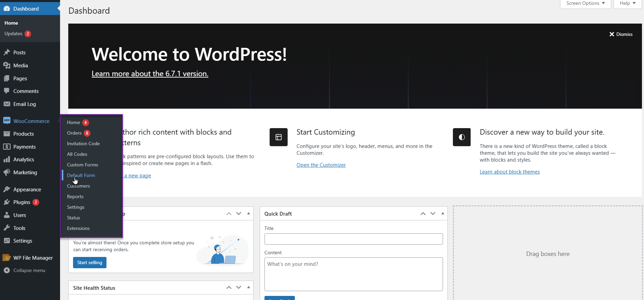Screen dimensions: 644x300
Task: Click the Collapse menu arrow icon
Action: pyautogui.click(x=7, y=270)
